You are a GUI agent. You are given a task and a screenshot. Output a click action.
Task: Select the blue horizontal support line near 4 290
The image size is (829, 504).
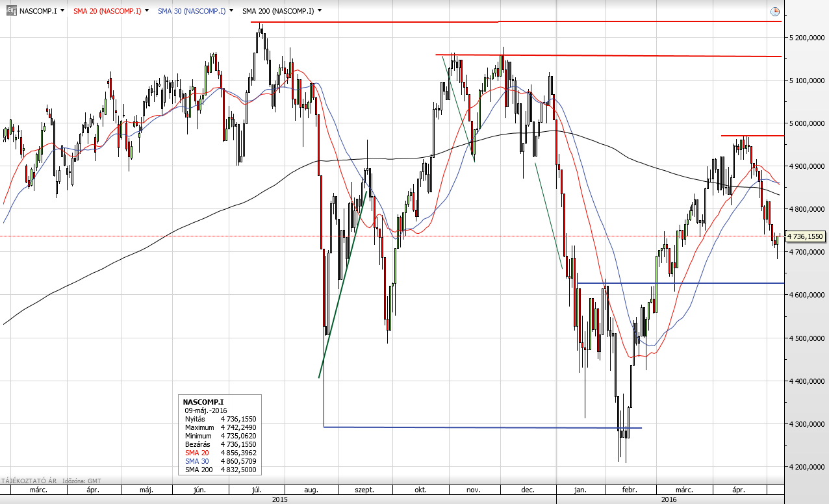[482, 427]
